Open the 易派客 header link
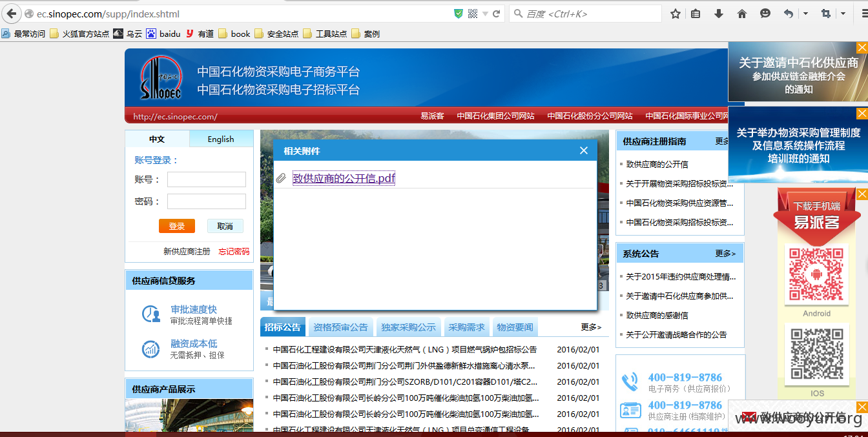The image size is (868, 437). 432,116
